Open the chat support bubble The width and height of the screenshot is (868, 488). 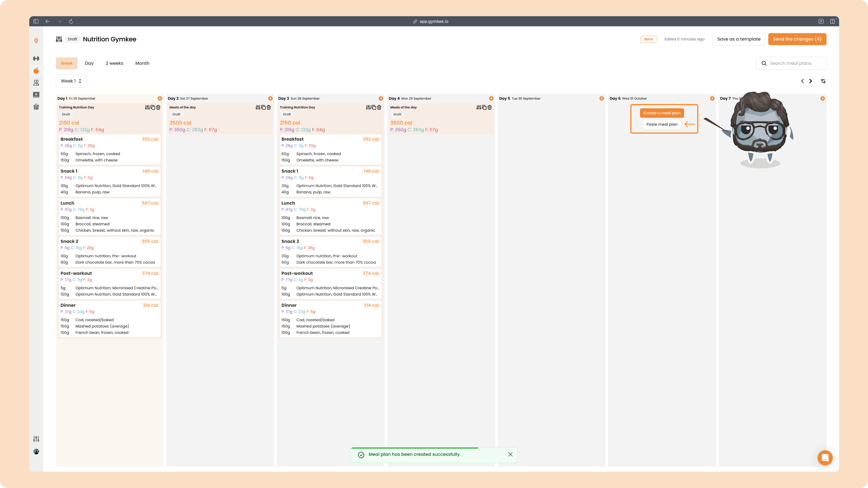pos(825,458)
